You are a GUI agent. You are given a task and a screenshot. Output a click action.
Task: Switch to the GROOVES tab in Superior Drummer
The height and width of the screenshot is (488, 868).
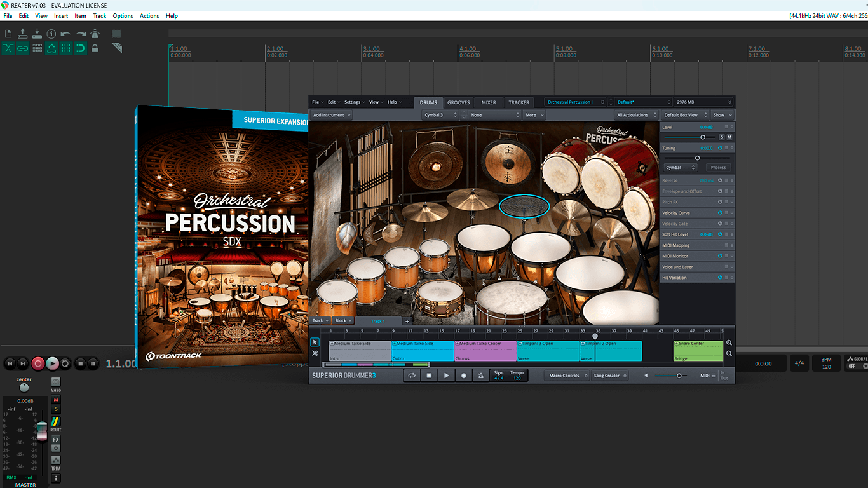pyautogui.click(x=459, y=102)
